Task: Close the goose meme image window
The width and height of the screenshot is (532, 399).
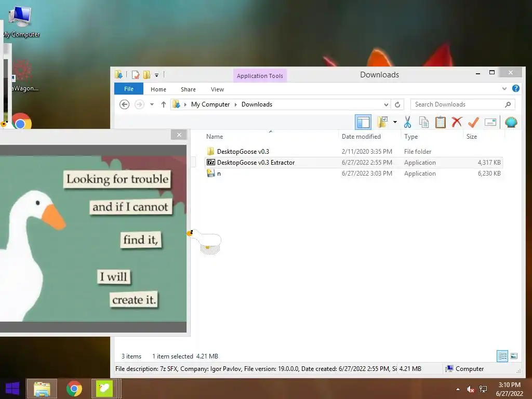Action: tap(179, 135)
